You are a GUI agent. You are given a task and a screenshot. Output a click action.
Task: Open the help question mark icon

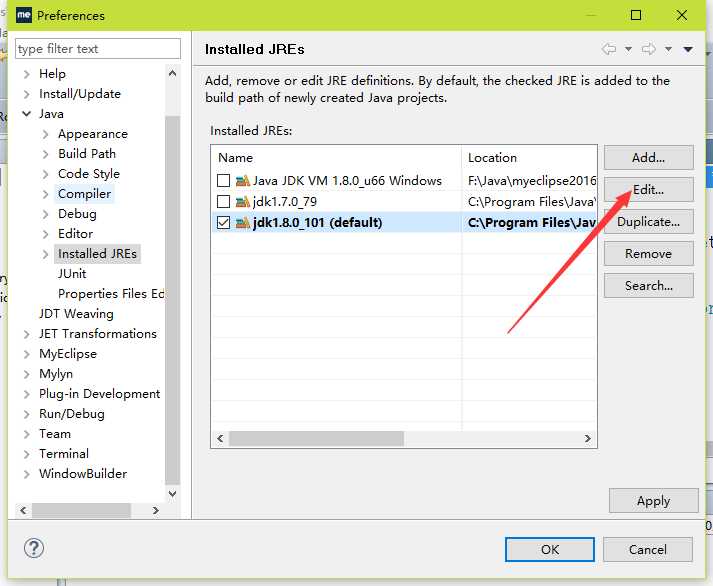[34, 548]
